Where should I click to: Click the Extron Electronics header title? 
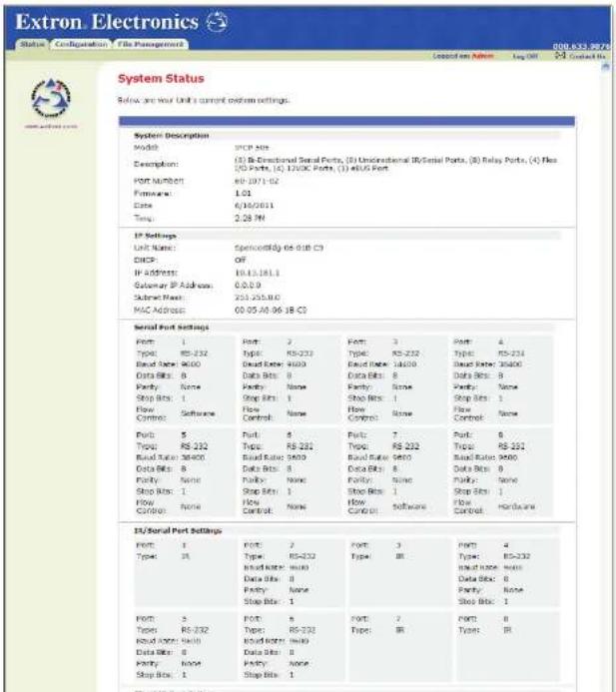107,22
